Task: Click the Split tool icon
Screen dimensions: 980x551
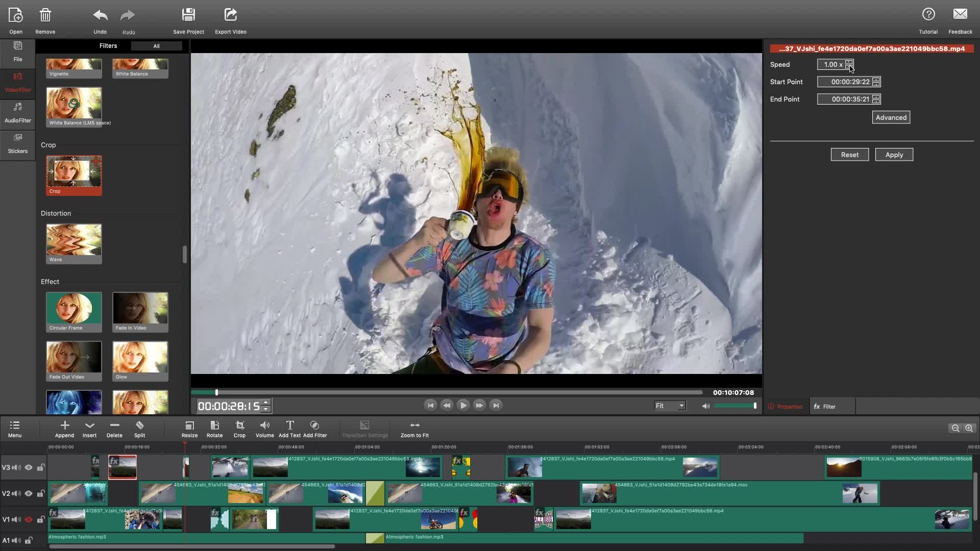Action: point(139,425)
